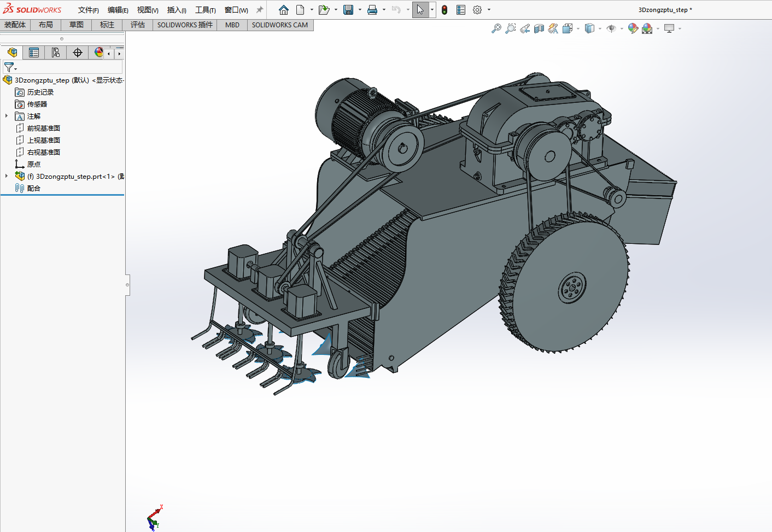Open the File Properties list icon
The height and width of the screenshot is (532, 772).
point(461,10)
